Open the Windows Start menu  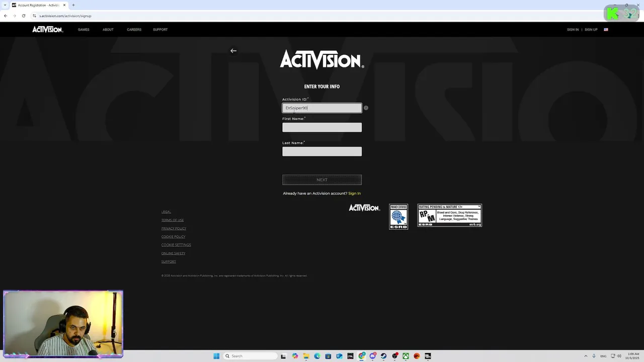[x=216, y=356]
